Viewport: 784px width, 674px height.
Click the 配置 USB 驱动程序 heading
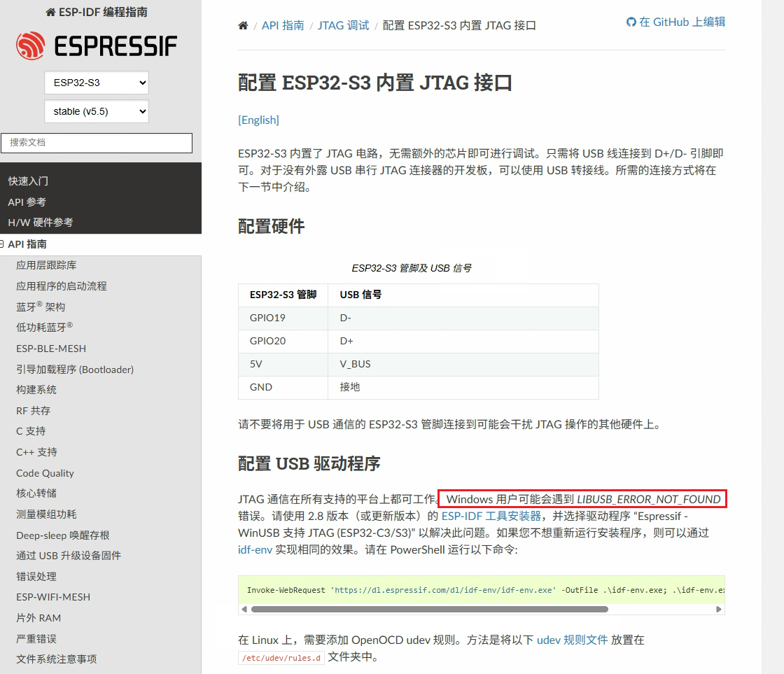tap(309, 463)
